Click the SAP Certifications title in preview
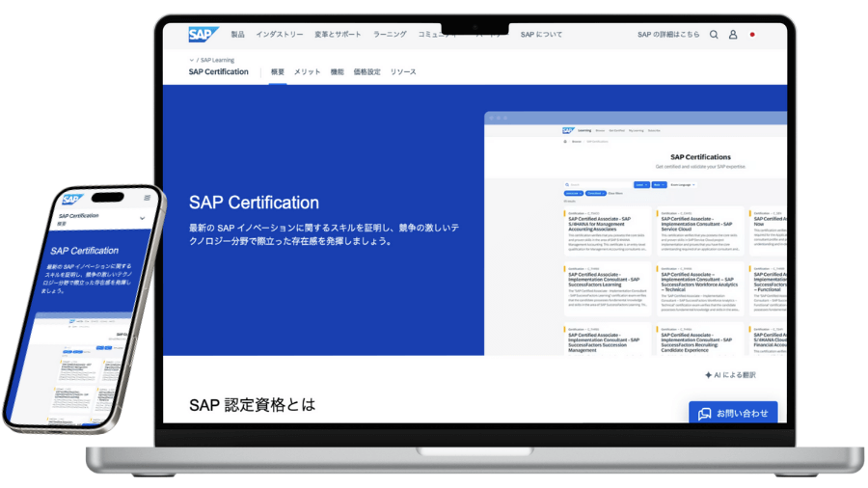This screenshot has height=488, width=868. 700,157
